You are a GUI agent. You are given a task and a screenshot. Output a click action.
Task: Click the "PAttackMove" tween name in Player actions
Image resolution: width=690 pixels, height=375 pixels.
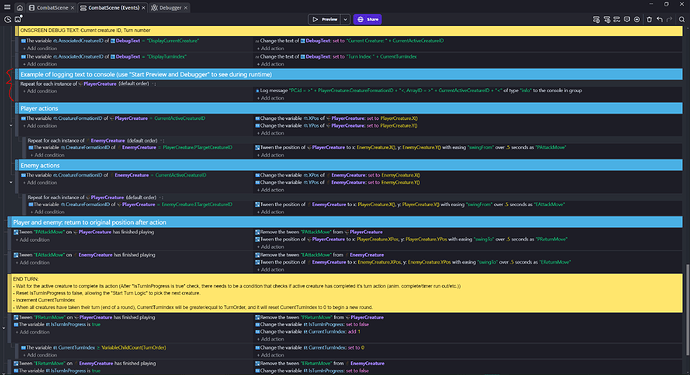[x=551, y=147]
